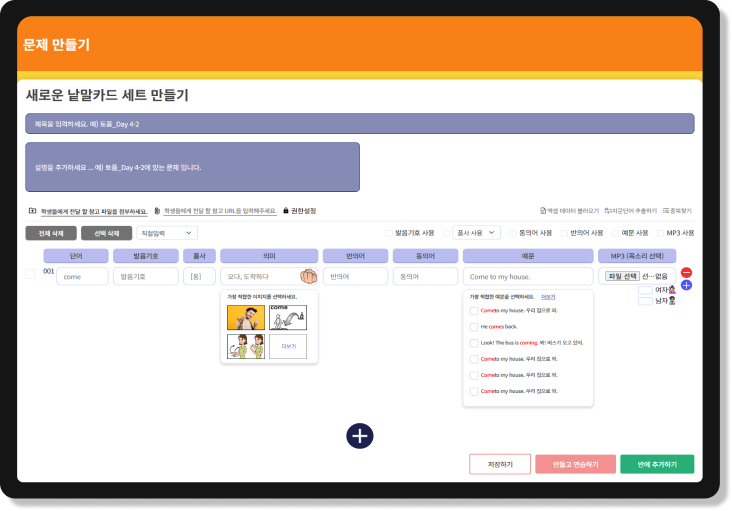Click the 발음기호 column header
Viewport: 732px width, 511px height.
146,256
